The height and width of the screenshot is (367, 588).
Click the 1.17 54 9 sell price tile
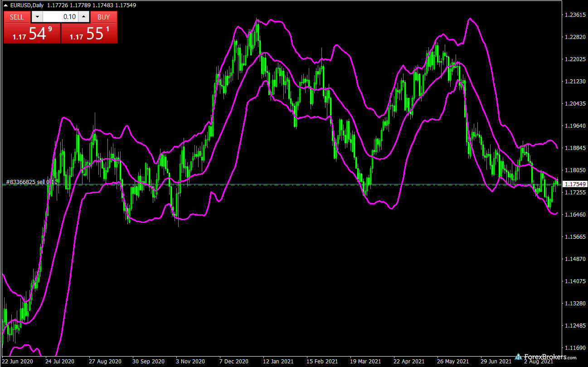(32, 33)
